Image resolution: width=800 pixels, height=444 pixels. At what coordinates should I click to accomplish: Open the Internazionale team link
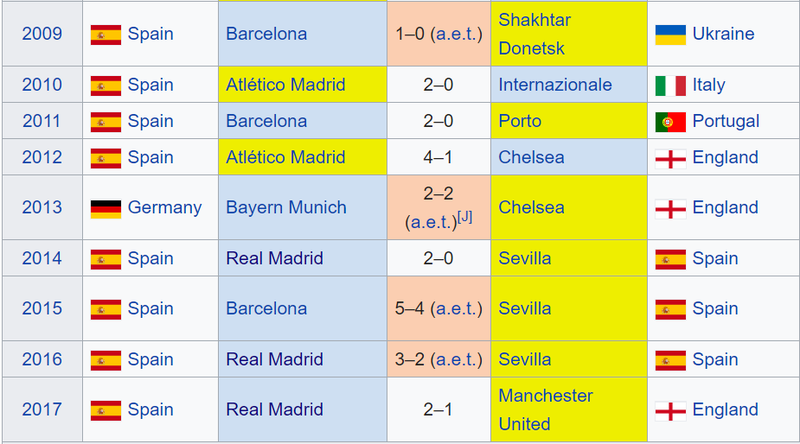pyautogui.click(x=555, y=85)
